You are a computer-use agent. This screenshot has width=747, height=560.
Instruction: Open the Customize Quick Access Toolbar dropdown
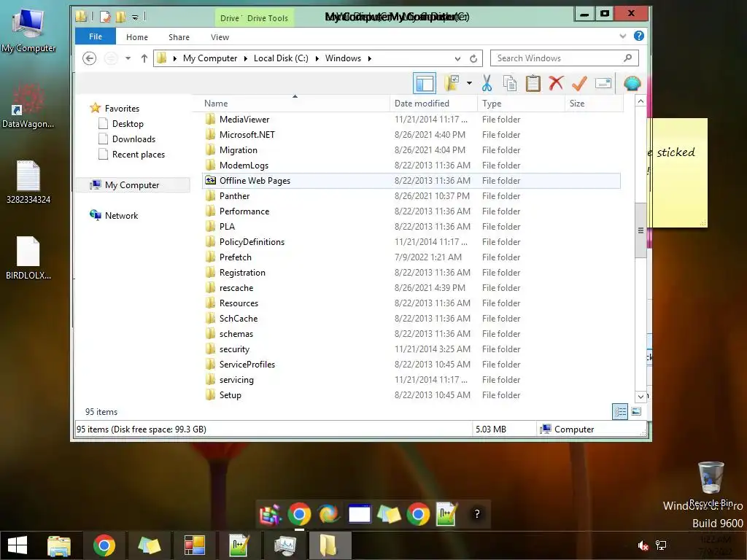135,17
